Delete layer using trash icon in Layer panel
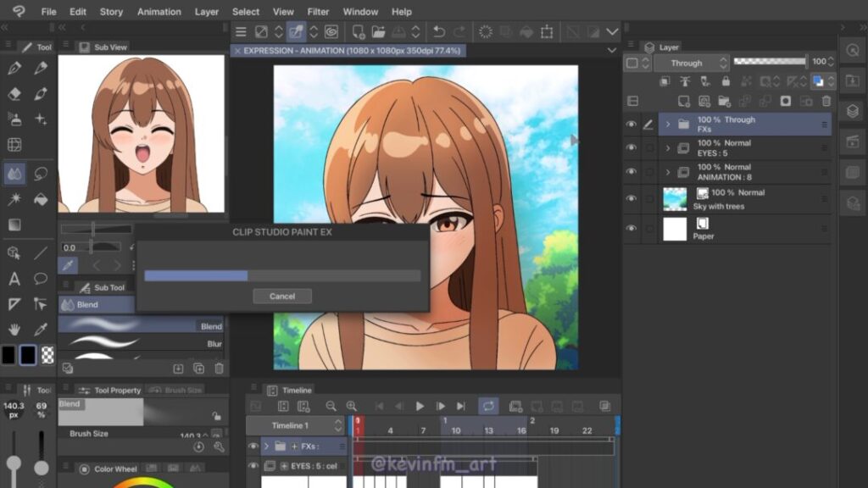This screenshot has height=488, width=868. coord(826,101)
